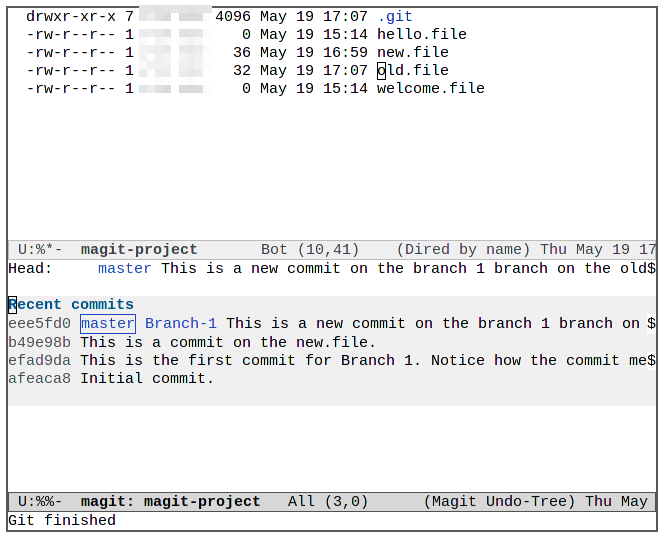The width and height of the screenshot is (663, 538).
Task: Collapse the Recent commits section heading
Action: pyautogui.click(x=71, y=305)
